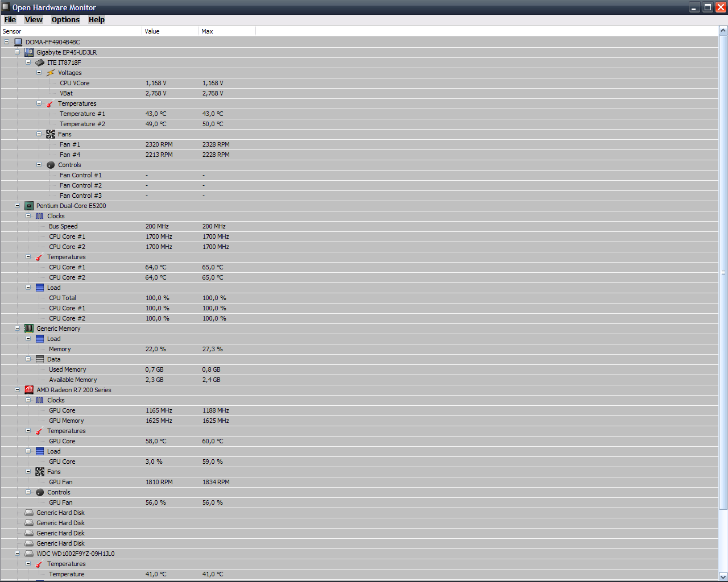Collapse the AMD Radeon R7 200 Series node
The height and width of the screenshot is (582, 728).
click(18, 389)
